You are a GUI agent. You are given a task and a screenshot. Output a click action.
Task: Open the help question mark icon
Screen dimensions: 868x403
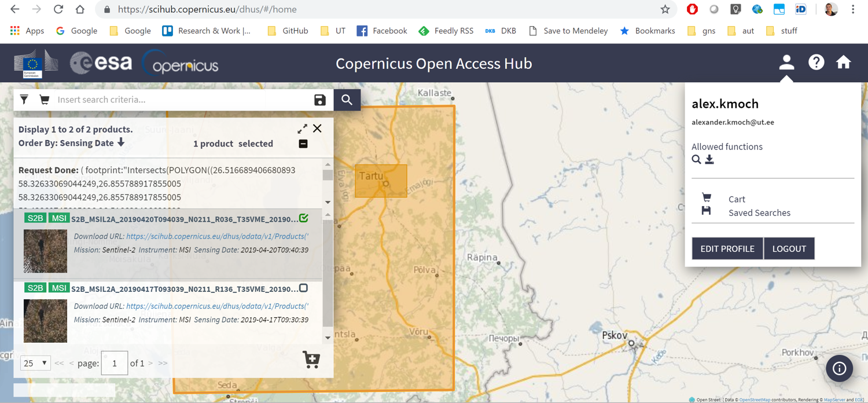[816, 62]
